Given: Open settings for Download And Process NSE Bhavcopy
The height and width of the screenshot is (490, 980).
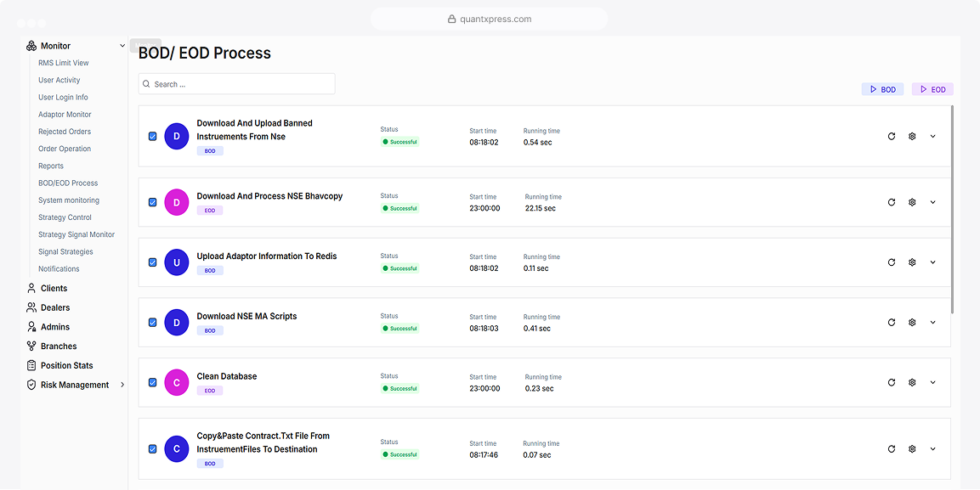Looking at the screenshot, I should [x=912, y=202].
